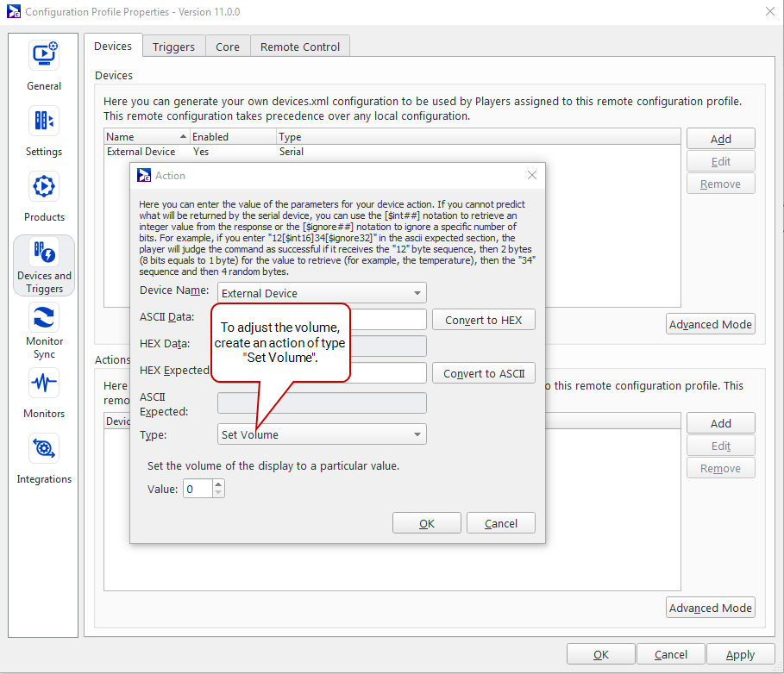Sort devices by Name column header
The width and height of the screenshot is (784, 674).
145,137
